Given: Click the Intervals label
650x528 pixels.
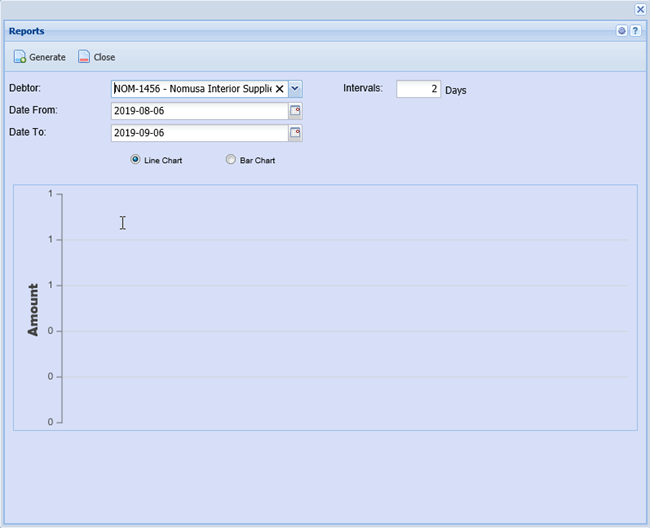Looking at the screenshot, I should tap(363, 88).
